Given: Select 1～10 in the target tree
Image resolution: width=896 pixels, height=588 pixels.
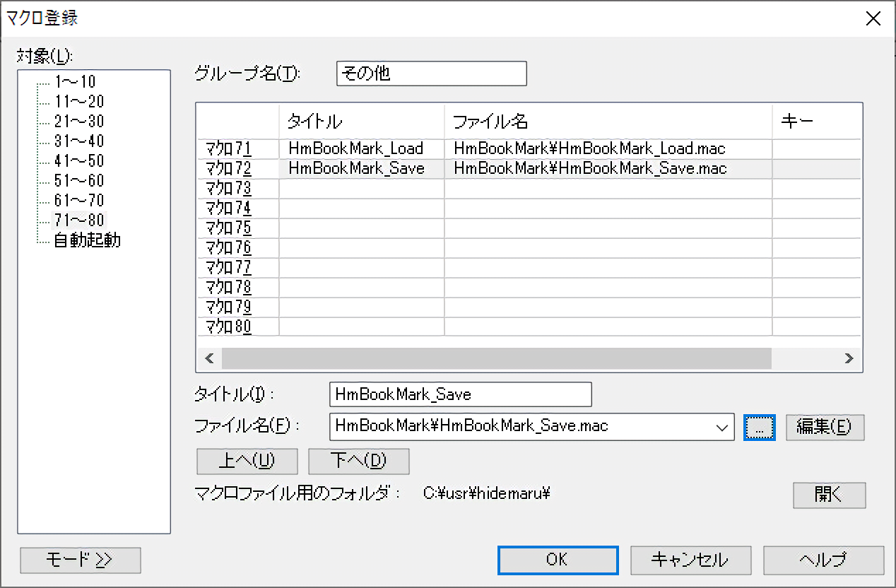Looking at the screenshot, I should tap(74, 82).
